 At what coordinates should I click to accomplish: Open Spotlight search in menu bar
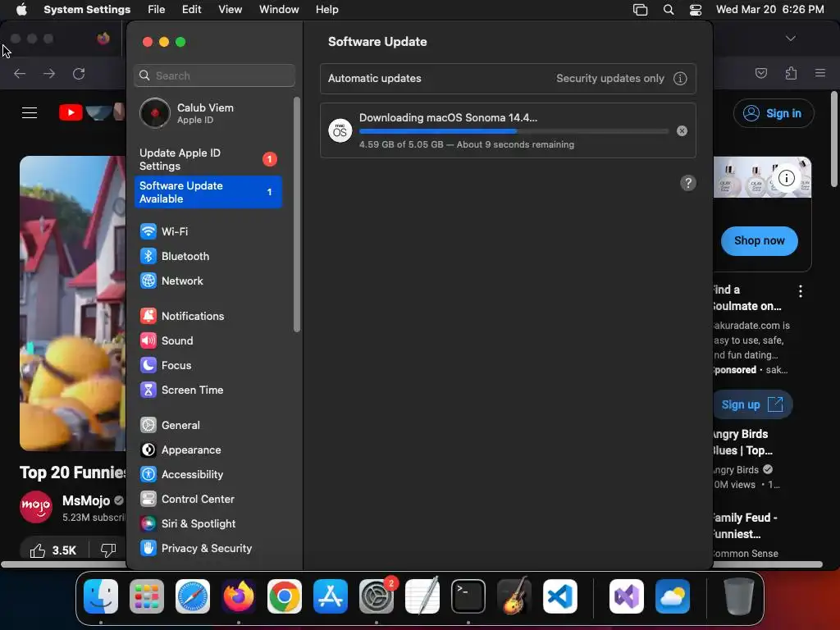tap(668, 10)
